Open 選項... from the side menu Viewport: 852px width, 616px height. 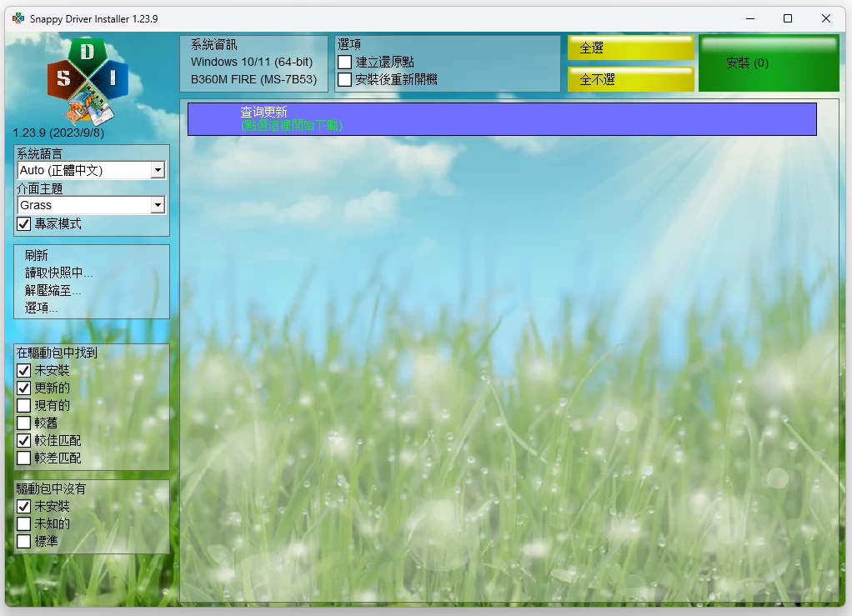click(42, 308)
